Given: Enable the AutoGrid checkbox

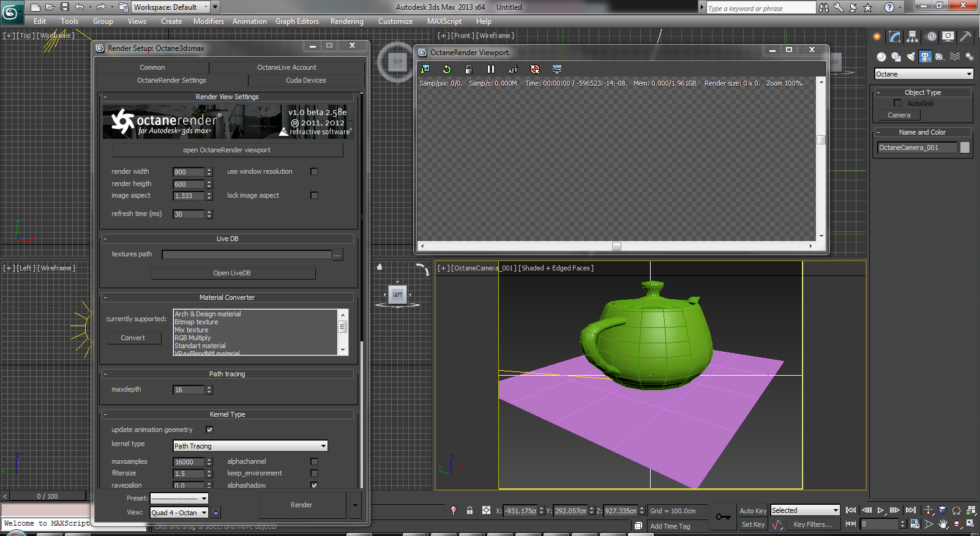Looking at the screenshot, I should pyautogui.click(x=898, y=103).
